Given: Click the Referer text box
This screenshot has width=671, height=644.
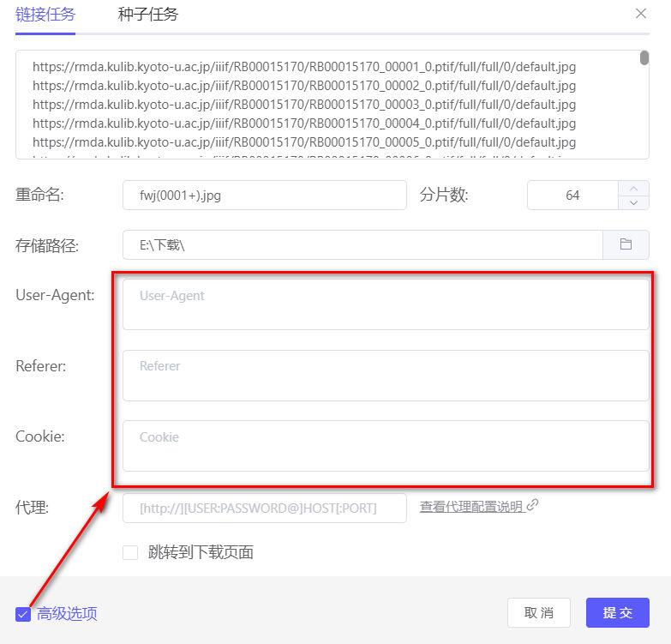Looking at the screenshot, I should (386, 375).
